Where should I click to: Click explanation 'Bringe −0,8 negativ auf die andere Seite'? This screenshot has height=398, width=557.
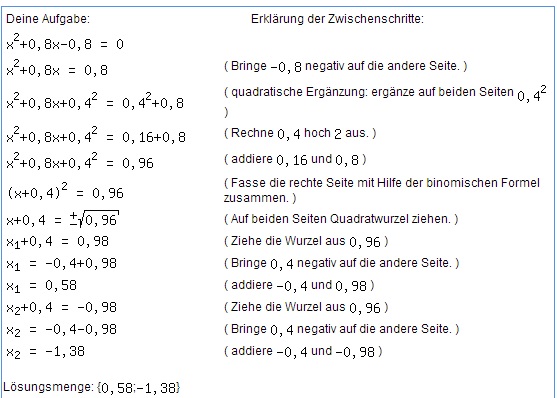[x=345, y=66]
